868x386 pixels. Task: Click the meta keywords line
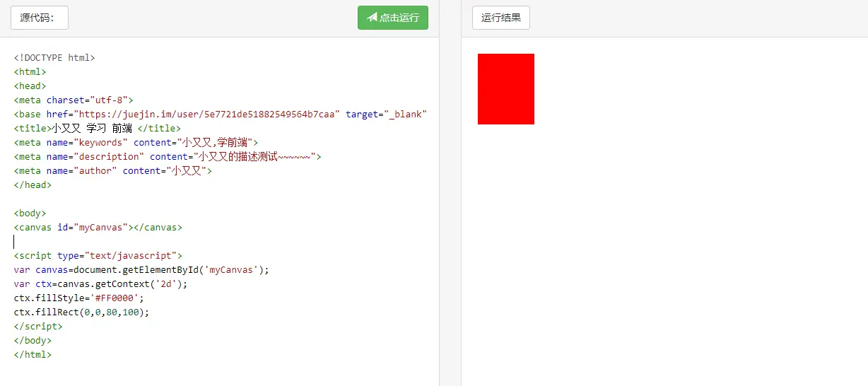click(136, 143)
